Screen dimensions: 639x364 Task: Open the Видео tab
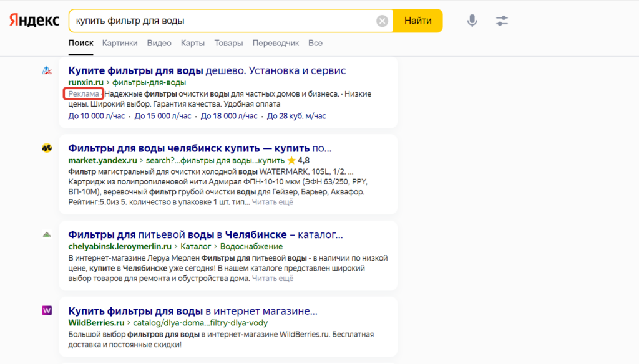click(159, 43)
